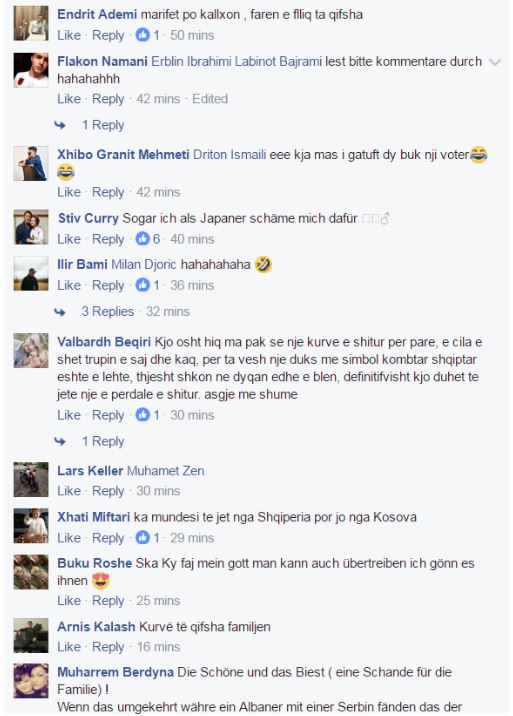
Task: Click reply arrow icon under Ilir Bami's comment
Action: coord(60,312)
